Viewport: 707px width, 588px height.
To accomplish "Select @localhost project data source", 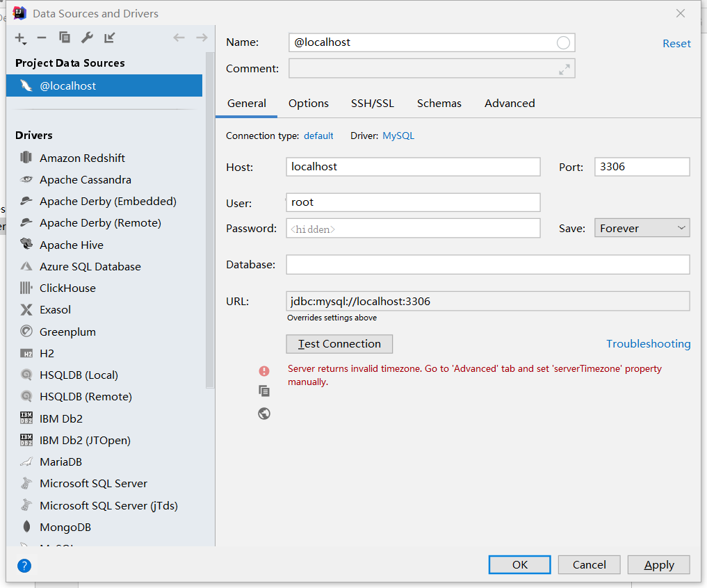I will click(x=104, y=85).
